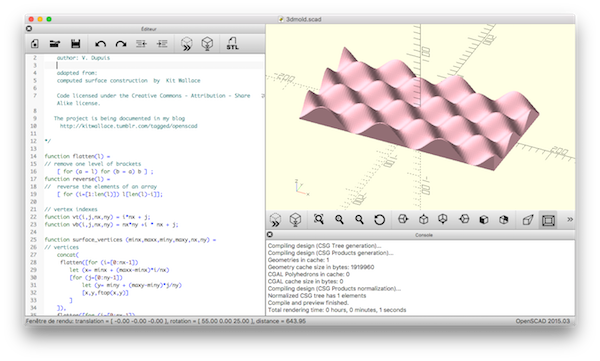Export the model as STL
This screenshot has width=600, height=361.
[232, 44]
